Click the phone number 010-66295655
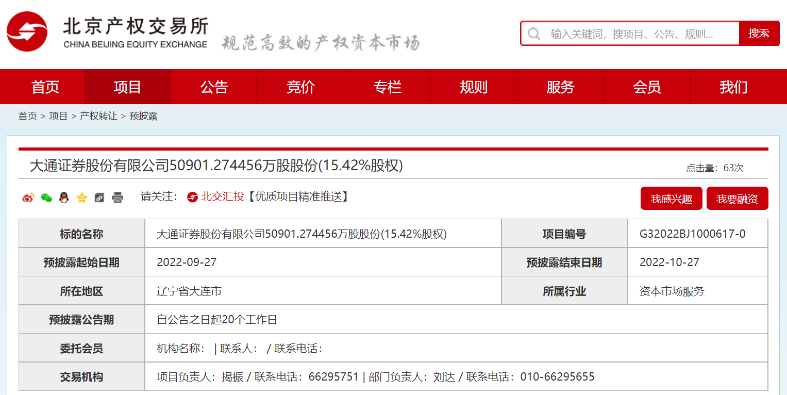Viewport: 787px width, 395px height. coord(557,377)
